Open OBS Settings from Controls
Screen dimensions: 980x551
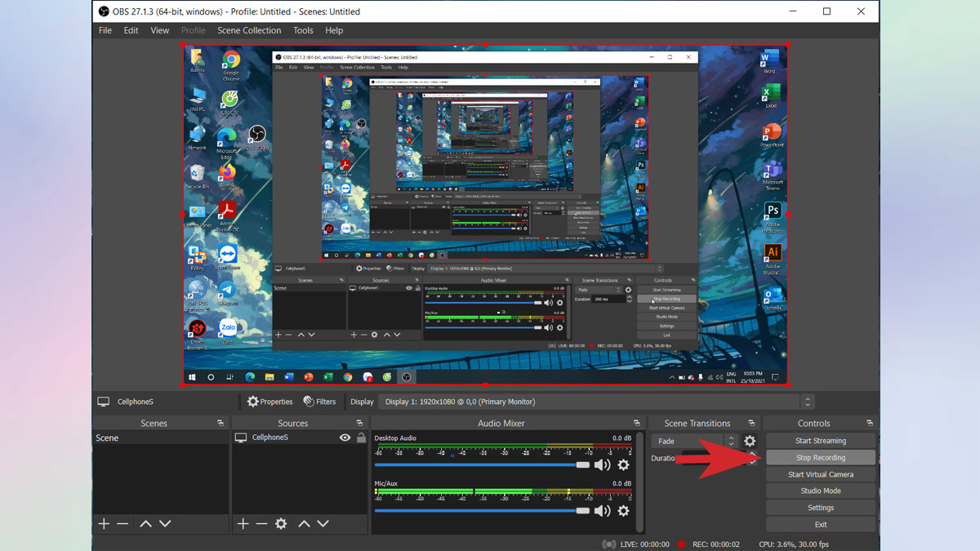(821, 508)
